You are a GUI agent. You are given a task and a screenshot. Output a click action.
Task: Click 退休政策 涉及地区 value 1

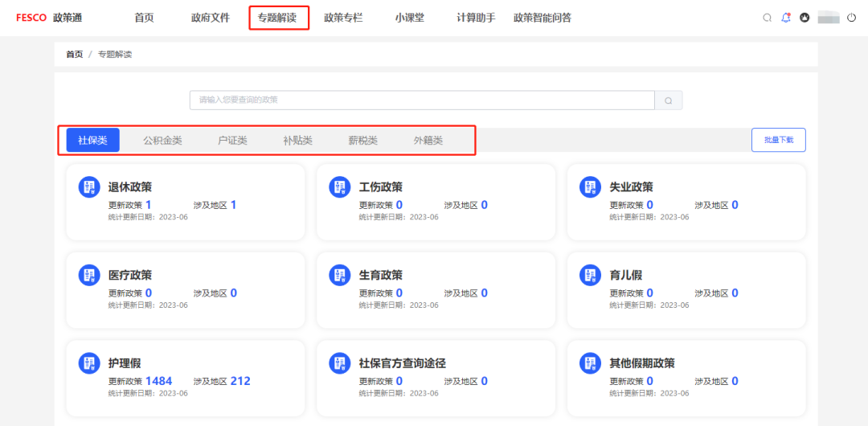(x=234, y=205)
